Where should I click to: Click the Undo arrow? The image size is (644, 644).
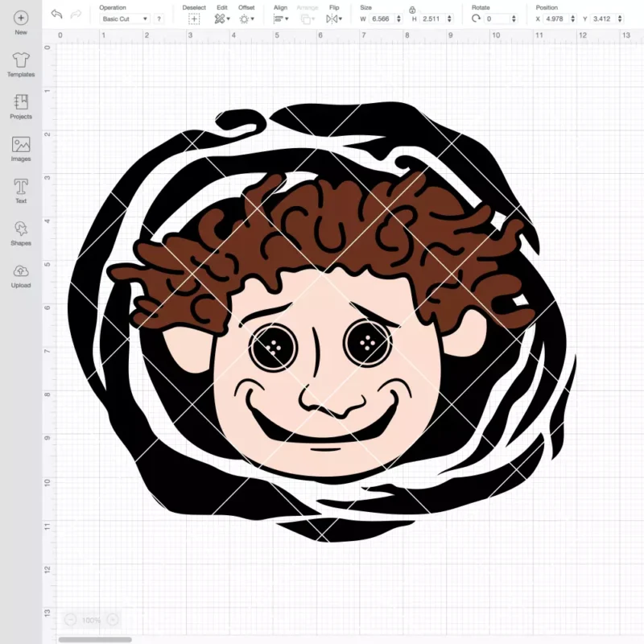pos(56,14)
